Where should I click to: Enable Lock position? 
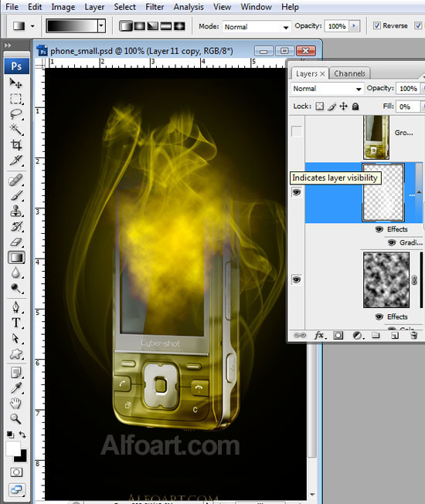[344, 106]
